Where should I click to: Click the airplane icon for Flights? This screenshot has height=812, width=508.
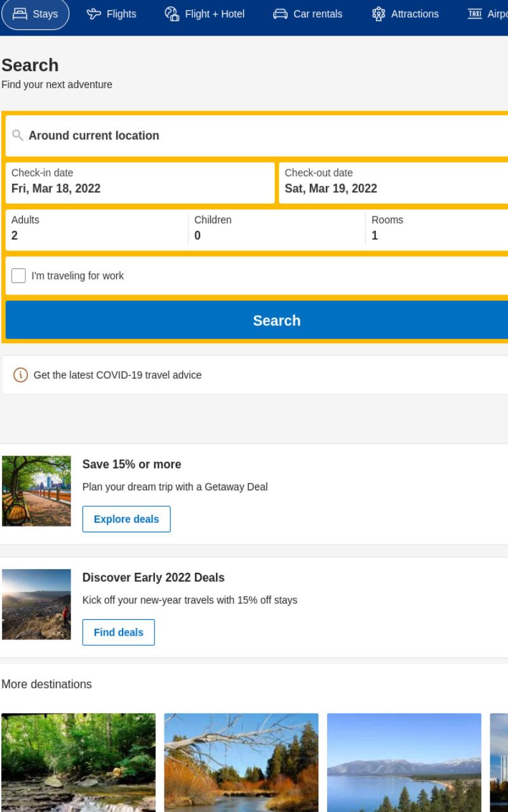(94, 13)
